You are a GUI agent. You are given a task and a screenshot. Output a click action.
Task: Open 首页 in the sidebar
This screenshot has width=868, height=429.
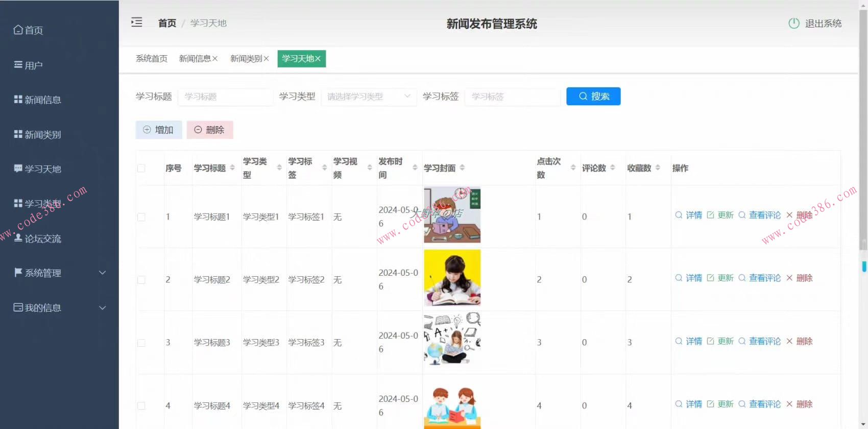(28, 30)
